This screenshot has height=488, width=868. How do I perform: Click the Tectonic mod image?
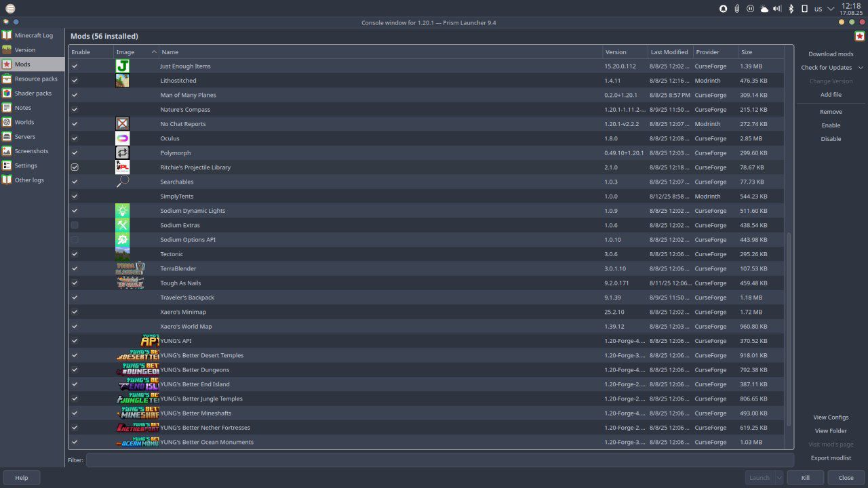(x=123, y=254)
